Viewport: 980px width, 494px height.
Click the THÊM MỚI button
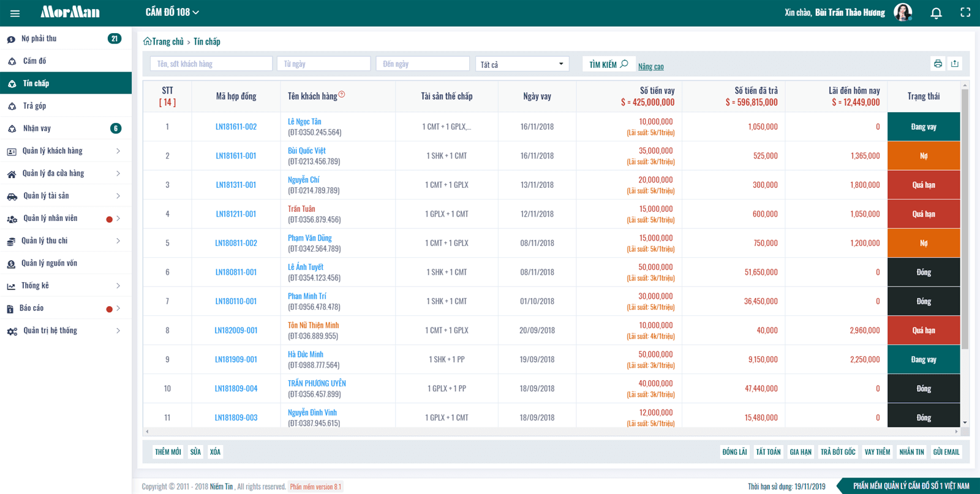(168, 452)
